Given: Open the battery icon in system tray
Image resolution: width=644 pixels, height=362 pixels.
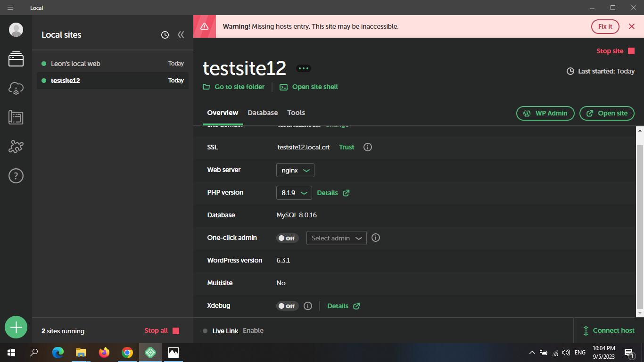Looking at the screenshot, I should click(x=544, y=353).
